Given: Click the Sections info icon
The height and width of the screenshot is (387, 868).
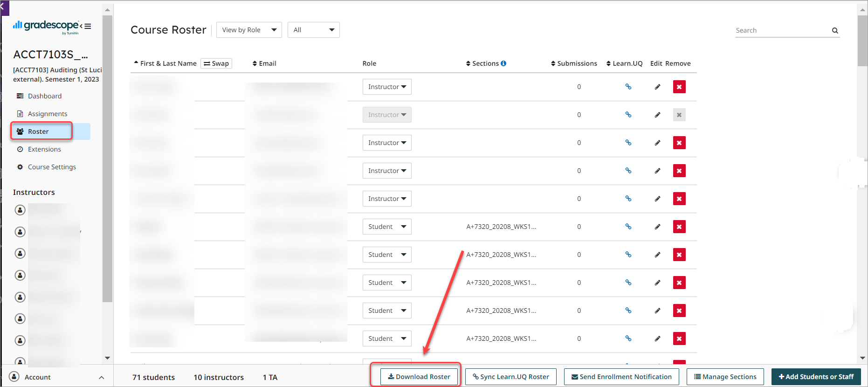Looking at the screenshot, I should point(503,63).
